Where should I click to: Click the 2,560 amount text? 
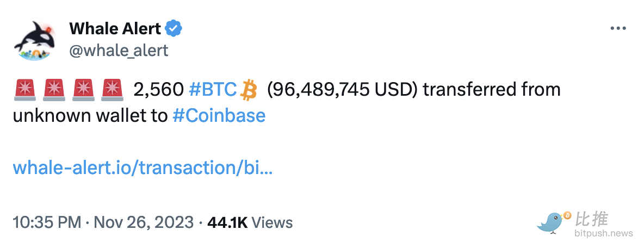tap(158, 90)
